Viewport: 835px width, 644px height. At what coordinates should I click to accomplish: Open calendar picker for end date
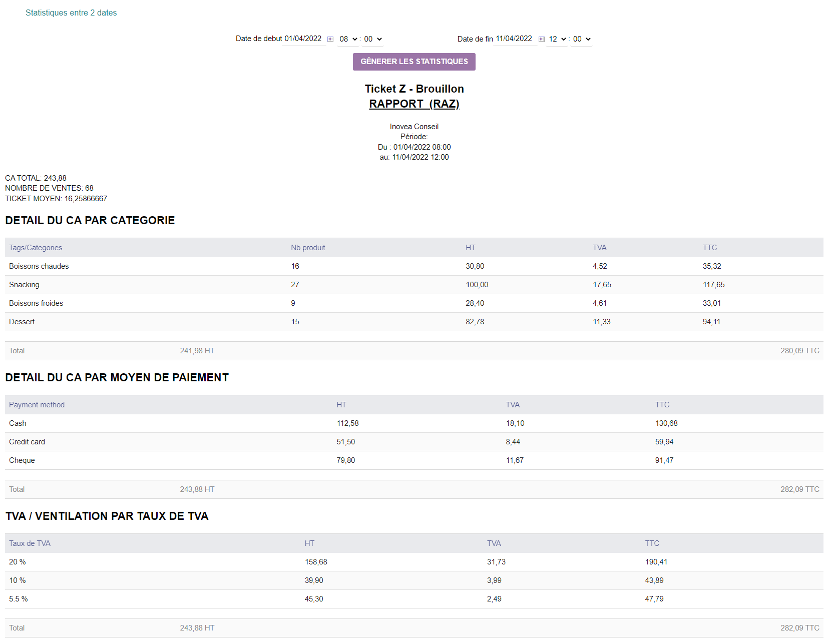[542, 39]
